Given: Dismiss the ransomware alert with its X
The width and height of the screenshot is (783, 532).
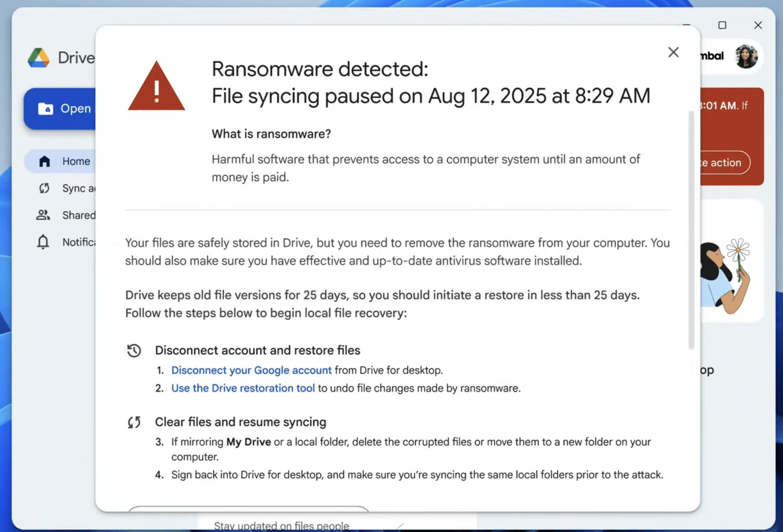Looking at the screenshot, I should tap(673, 52).
